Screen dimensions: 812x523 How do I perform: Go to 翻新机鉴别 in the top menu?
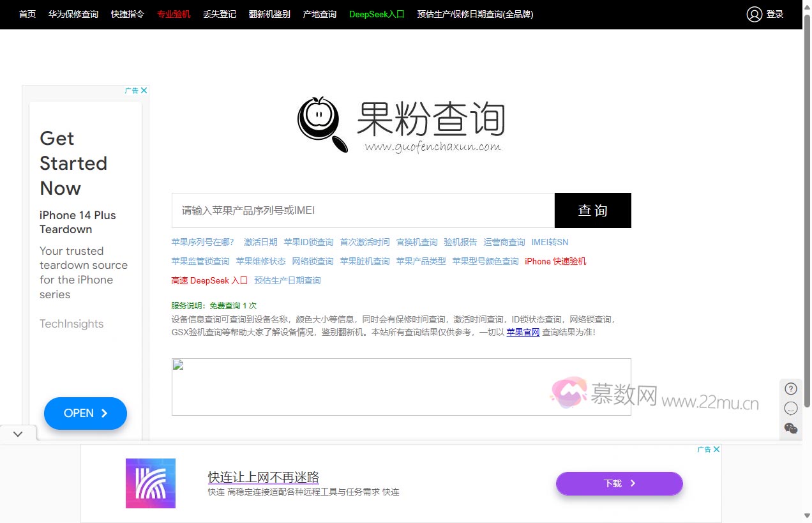click(x=269, y=14)
